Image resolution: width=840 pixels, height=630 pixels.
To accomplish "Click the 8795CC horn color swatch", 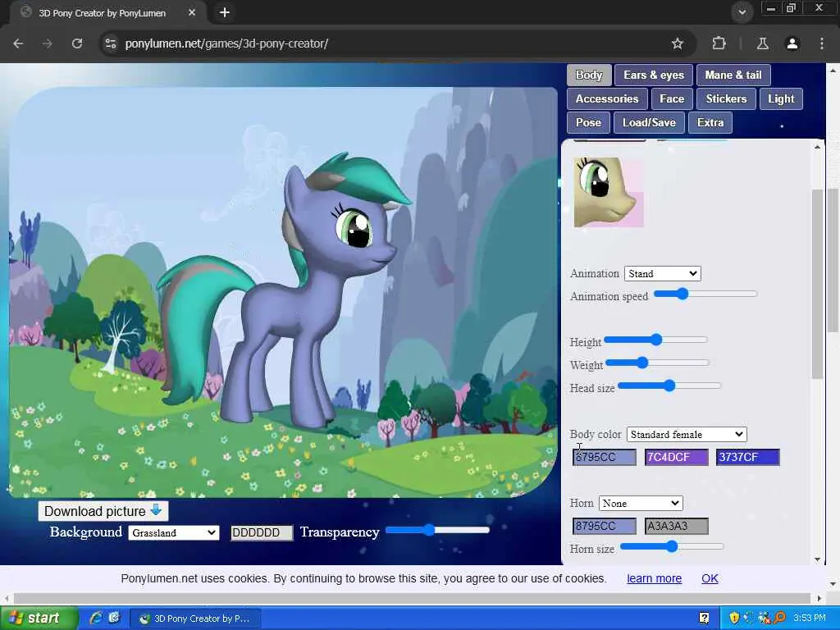I will click(x=605, y=526).
